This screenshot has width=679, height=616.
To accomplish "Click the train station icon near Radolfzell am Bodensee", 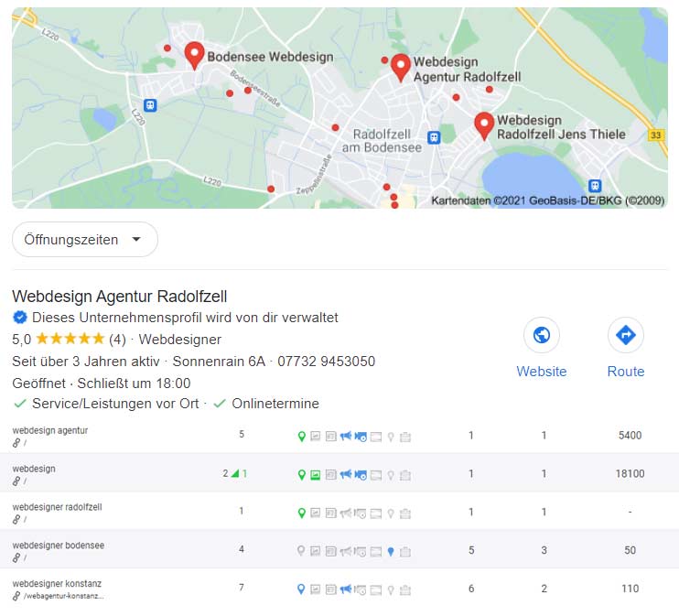I will pyautogui.click(x=434, y=138).
